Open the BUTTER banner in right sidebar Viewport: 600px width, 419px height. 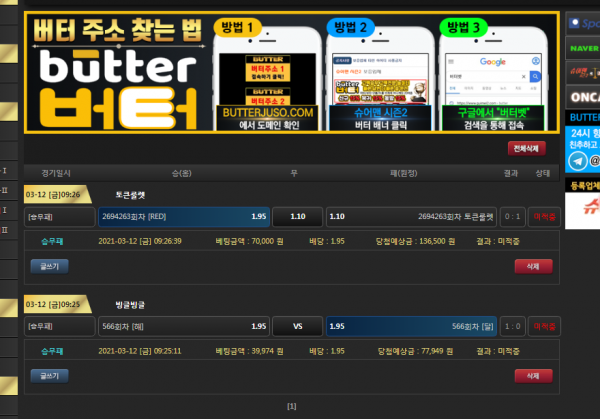[582, 117]
